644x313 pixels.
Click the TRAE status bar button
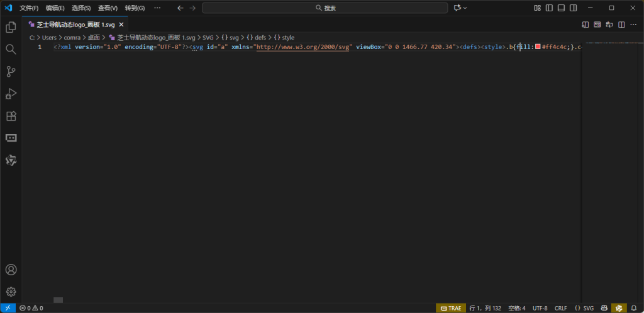pos(451,308)
